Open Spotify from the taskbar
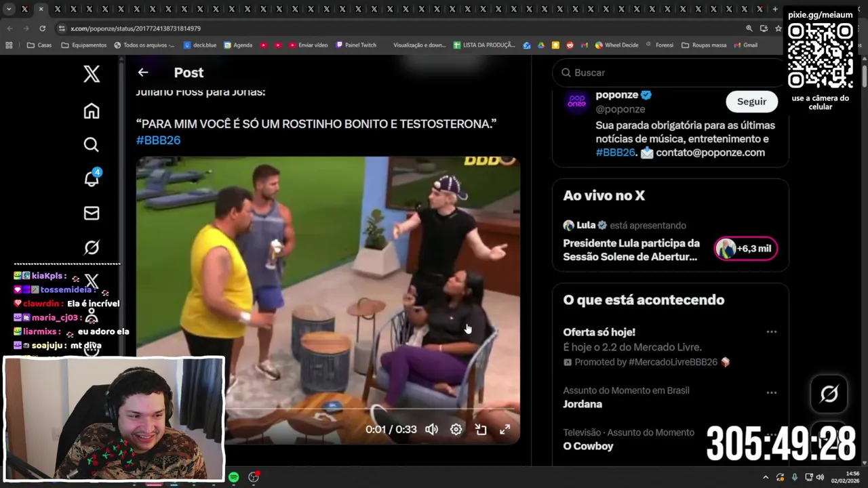Screen dimensions: 868x488 tap(234, 477)
